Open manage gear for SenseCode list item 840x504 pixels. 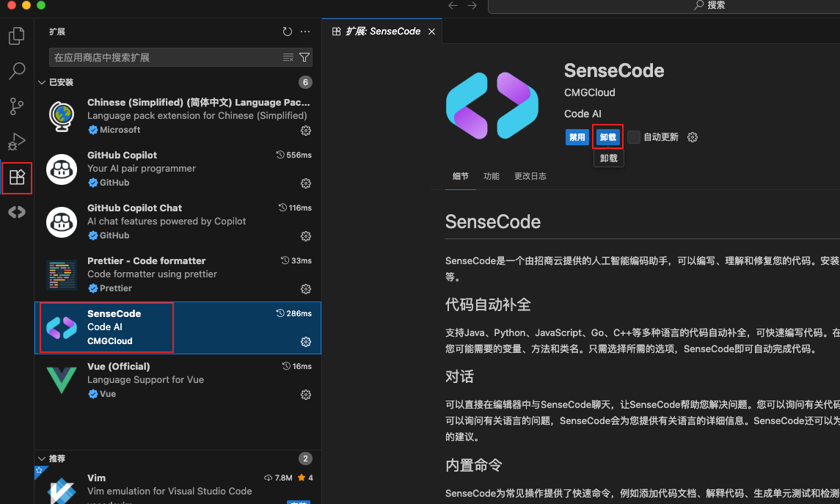[306, 342]
